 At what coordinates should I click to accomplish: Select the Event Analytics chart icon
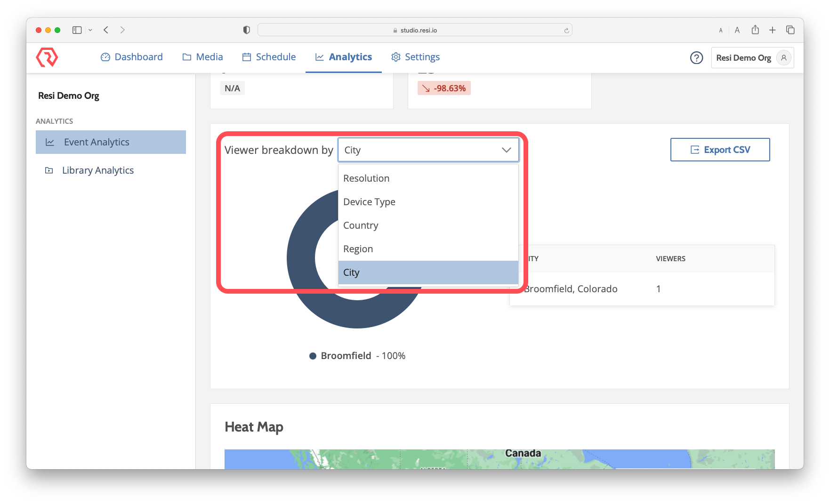click(x=50, y=142)
